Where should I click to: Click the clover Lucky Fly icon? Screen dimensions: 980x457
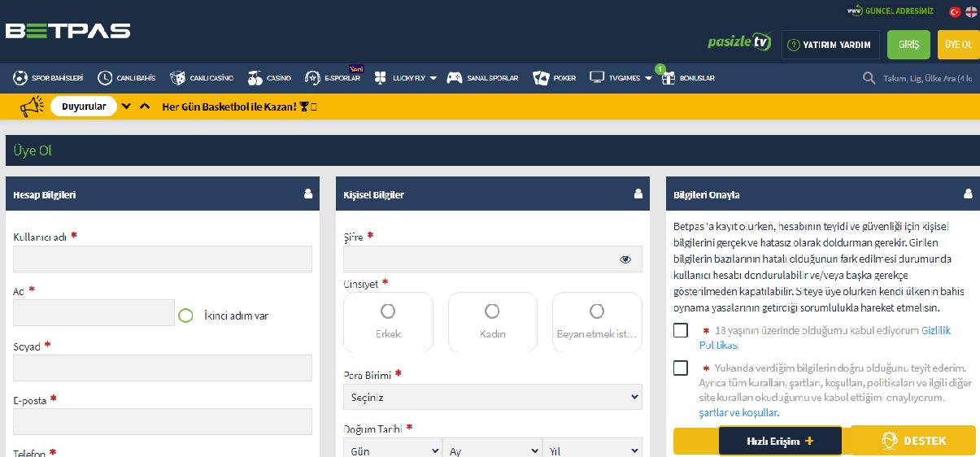(x=380, y=78)
